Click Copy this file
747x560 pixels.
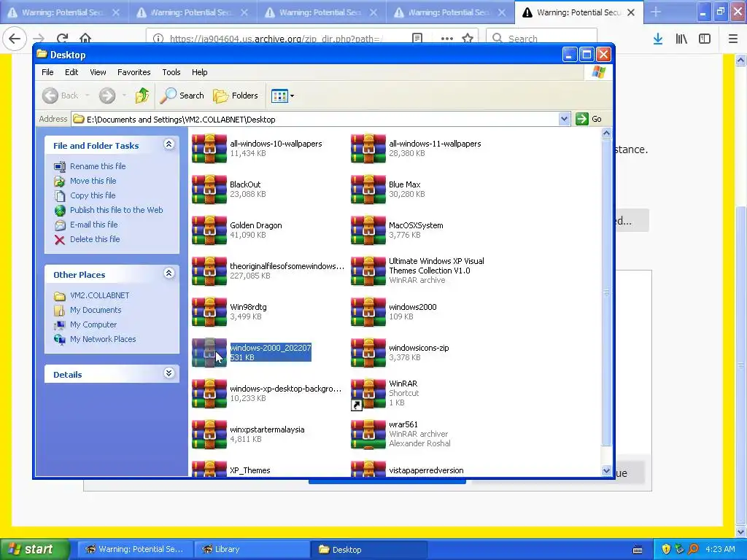pyautogui.click(x=93, y=195)
